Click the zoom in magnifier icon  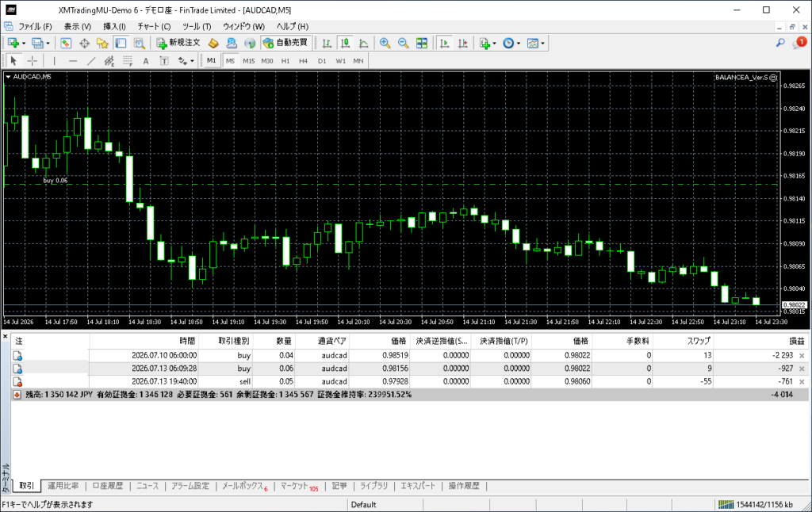click(385, 43)
